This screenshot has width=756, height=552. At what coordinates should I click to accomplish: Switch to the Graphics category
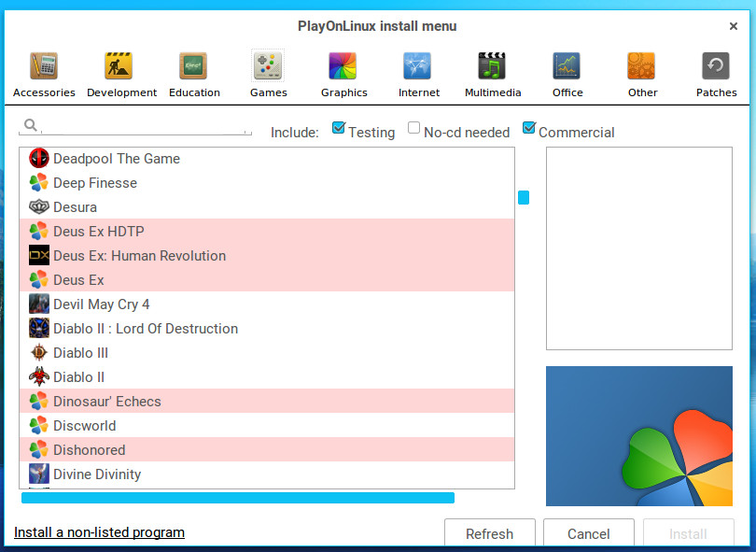point(343,74)
